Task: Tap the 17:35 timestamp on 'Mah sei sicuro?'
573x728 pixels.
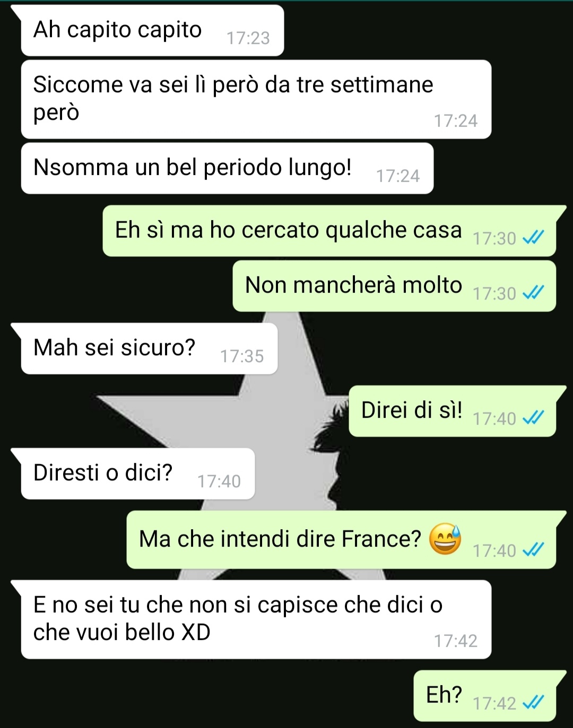Action: point(242,356)
